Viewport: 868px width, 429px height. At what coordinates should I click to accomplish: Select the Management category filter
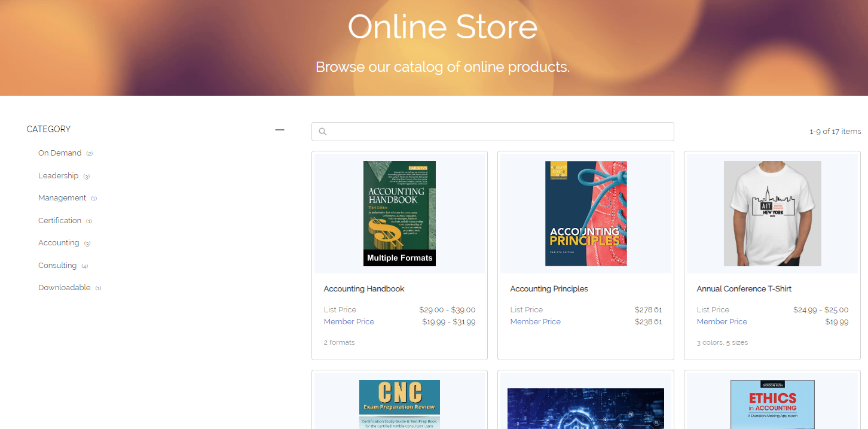tap(62, 198)
